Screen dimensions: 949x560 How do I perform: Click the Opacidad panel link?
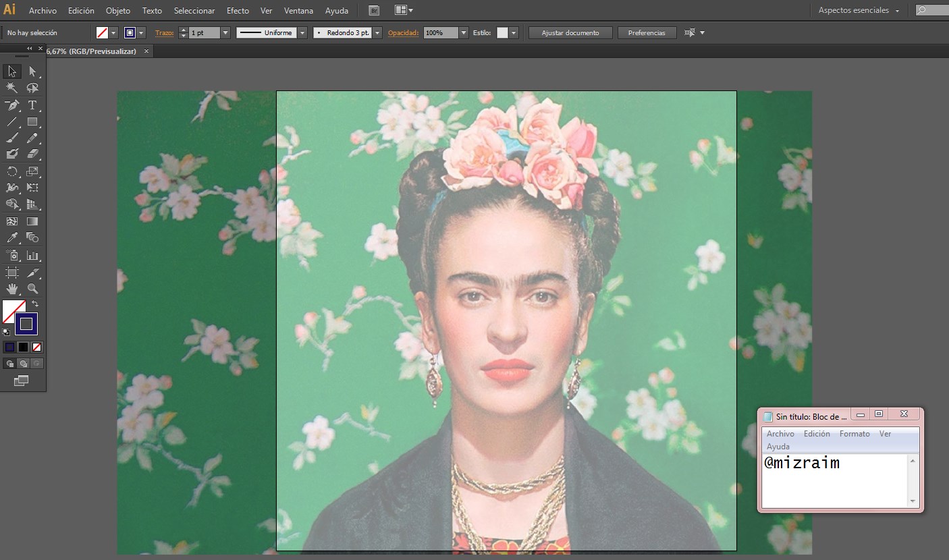pyautogui.click(x=403, y=32)
